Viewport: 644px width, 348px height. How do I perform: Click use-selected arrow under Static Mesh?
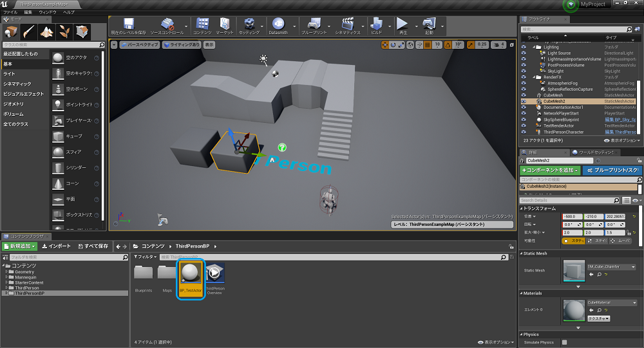pyautogui.click(x=591, y=275)
